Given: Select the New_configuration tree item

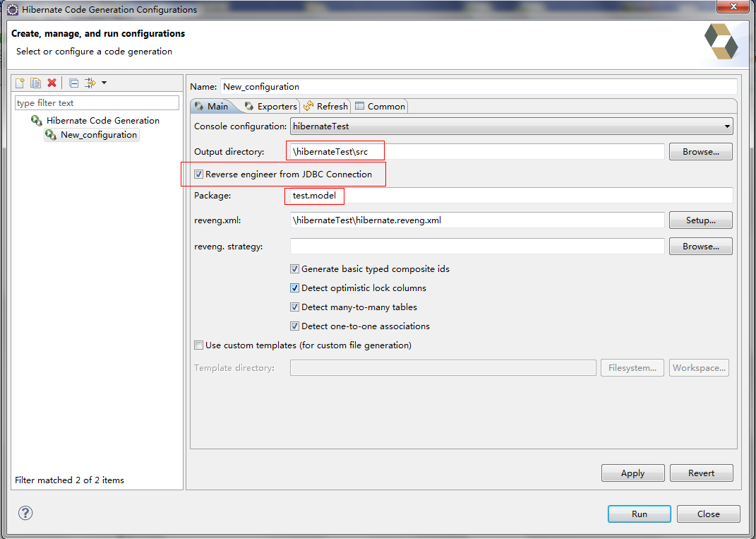Looking at the screenshot, I should point(97,135).
